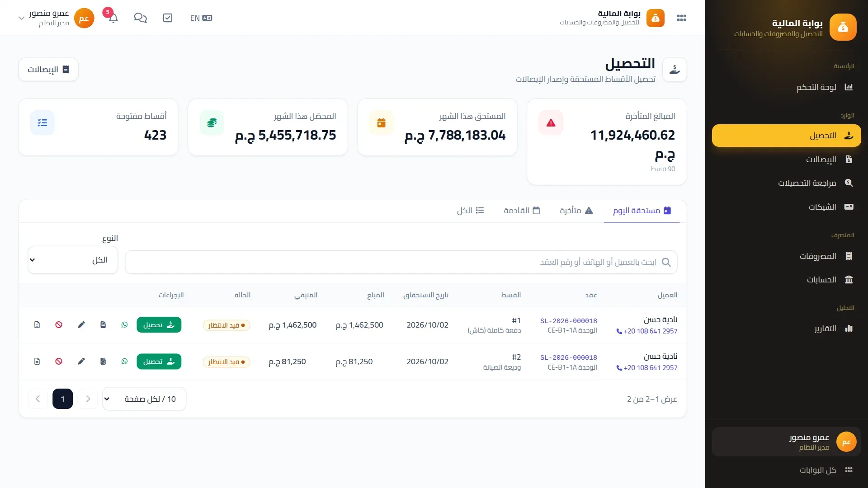Click the customer search input field
This screenshot has width=868, height=488.
pos(401,262)
